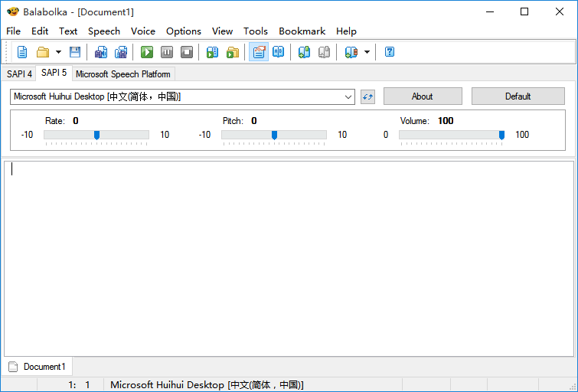The image size is (578, 392).
Task: Click the Split and Convert to Audio icon
Action: point(121,52)
